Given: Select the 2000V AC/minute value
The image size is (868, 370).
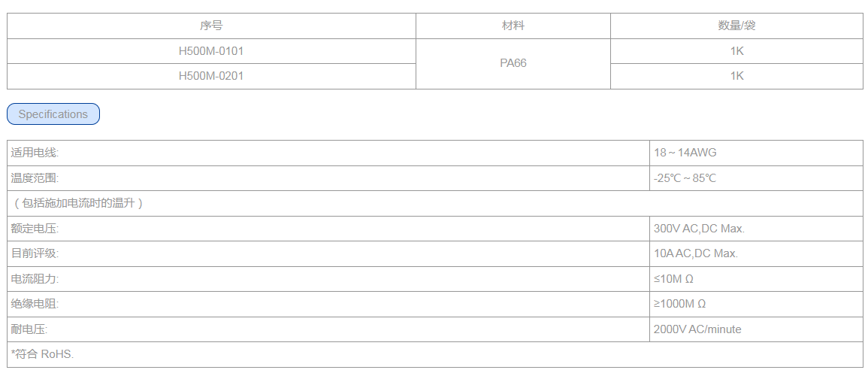Looking at the screenshot, I should [697, 329].
